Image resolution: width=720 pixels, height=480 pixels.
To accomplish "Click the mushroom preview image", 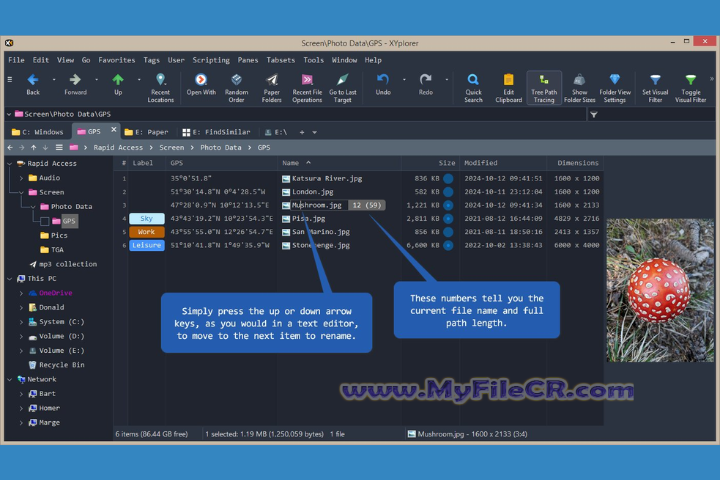I will 660,290.
